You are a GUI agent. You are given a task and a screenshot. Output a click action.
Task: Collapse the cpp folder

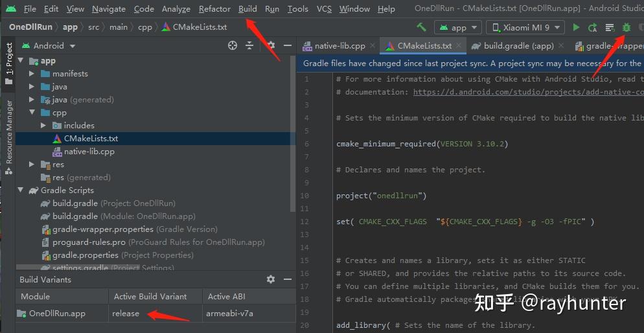32,113
